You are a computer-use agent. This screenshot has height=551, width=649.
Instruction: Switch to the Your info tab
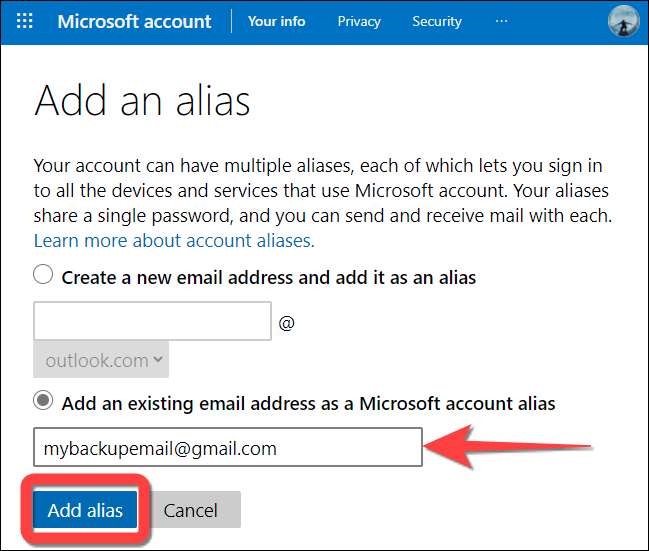click(x=276, y=21)
